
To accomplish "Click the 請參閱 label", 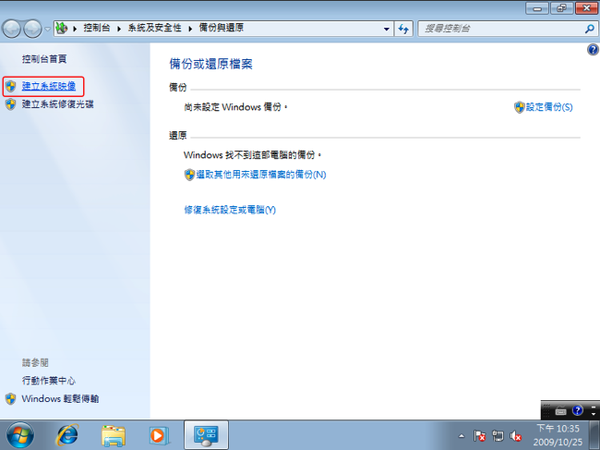I will tap(35, 363).
